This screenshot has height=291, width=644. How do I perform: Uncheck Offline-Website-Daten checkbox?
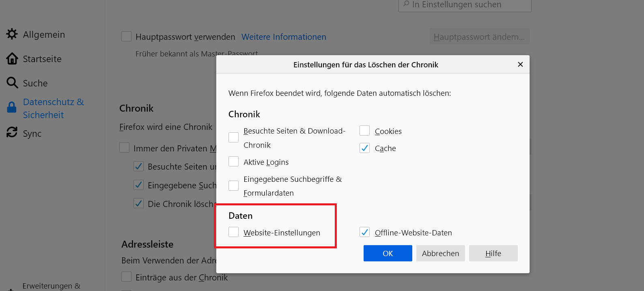point(364,232)
